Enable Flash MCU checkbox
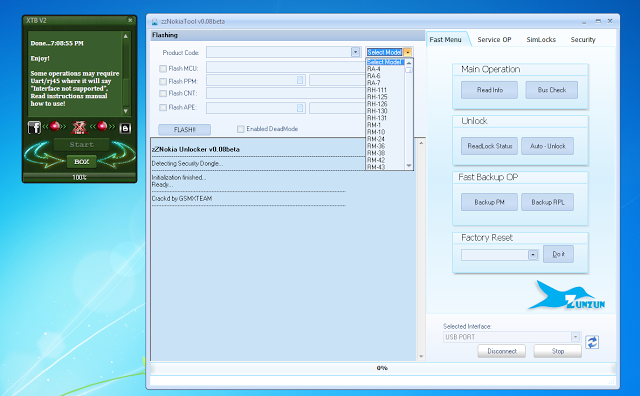The width and height of the screenshot is (640, 396). coord(163,69)
